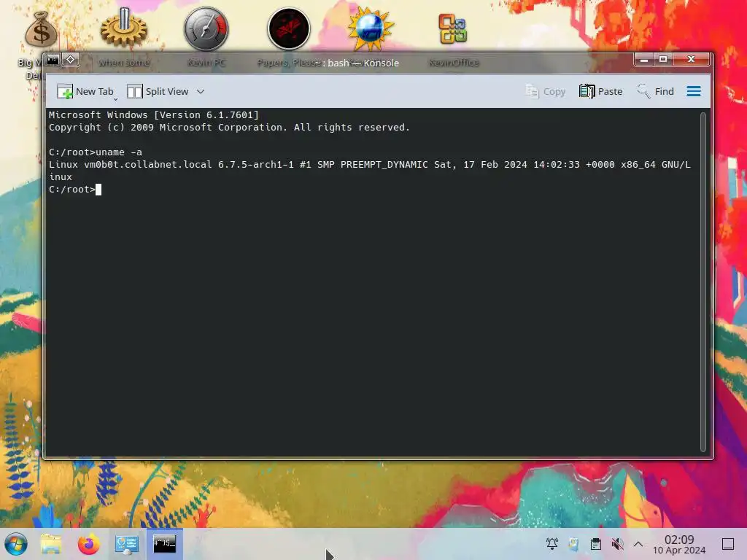Expand the New Tab dropdown arrow

pos(116,99)
